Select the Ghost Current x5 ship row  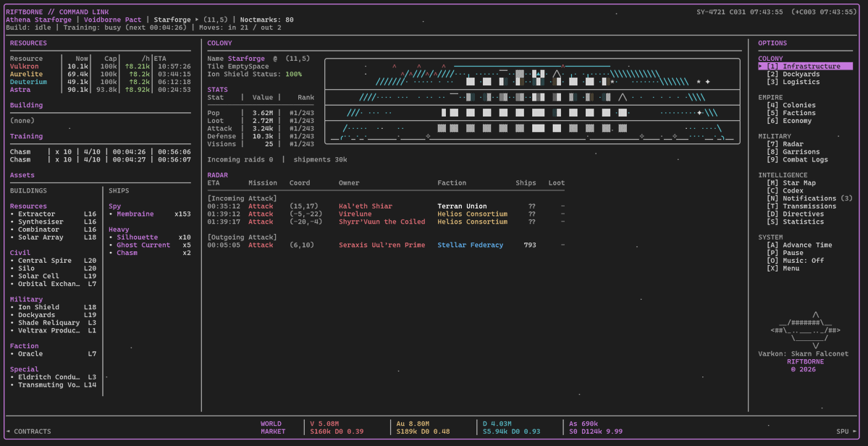150,245
